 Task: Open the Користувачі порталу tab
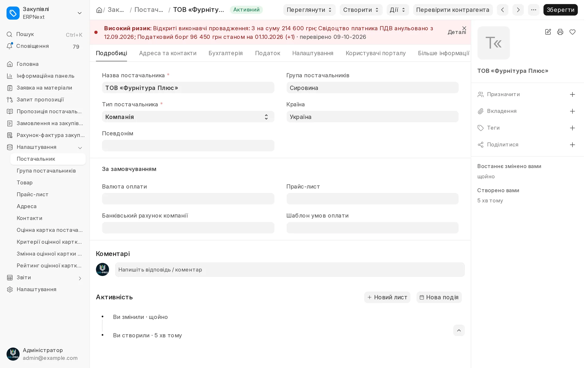click(x=376, y=53)
